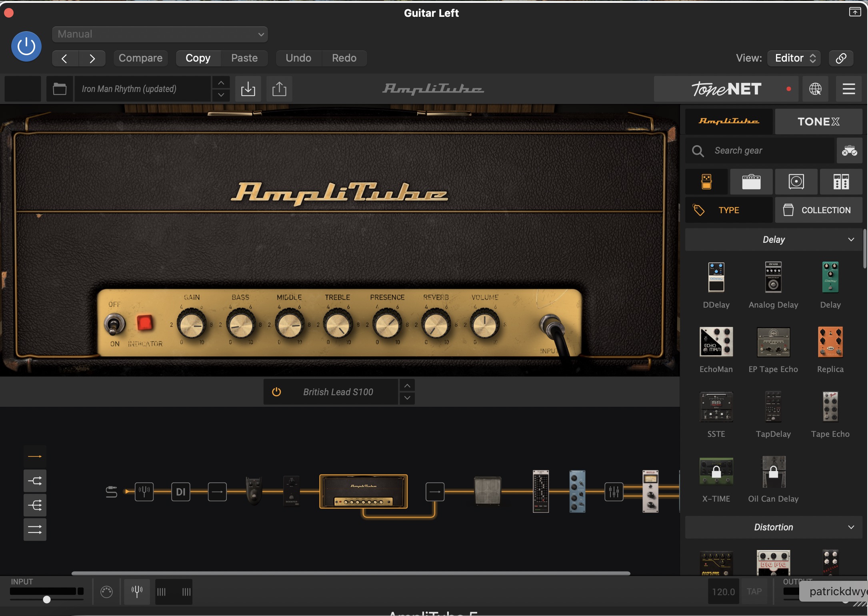
Task: Select the AmpliTube gear tab
Action: (729, 121)
